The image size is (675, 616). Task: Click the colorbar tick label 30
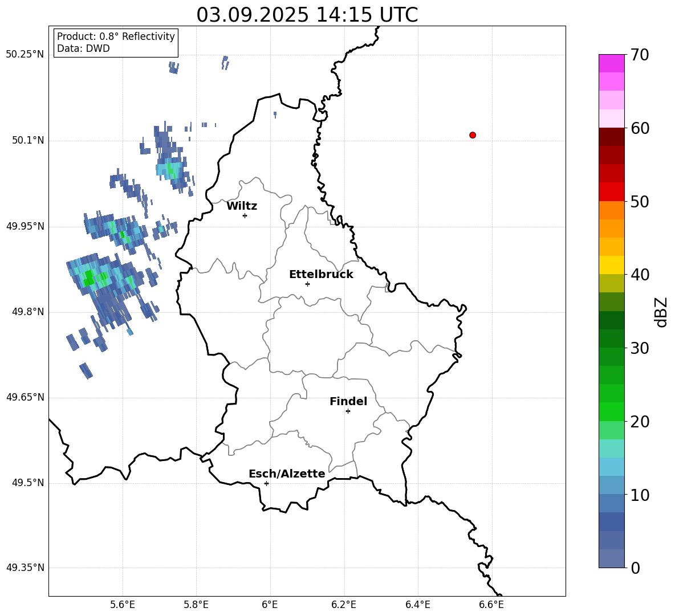640,348
